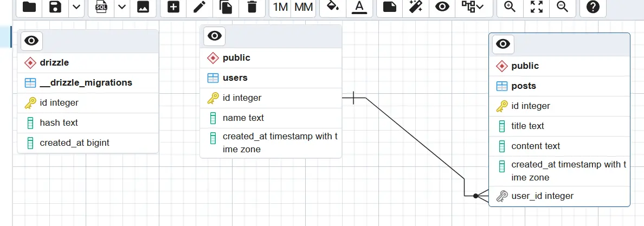Click primary key icon in users table
This screenshot has height=226, width=644.
pyautogui.click(x=212, y=98)
